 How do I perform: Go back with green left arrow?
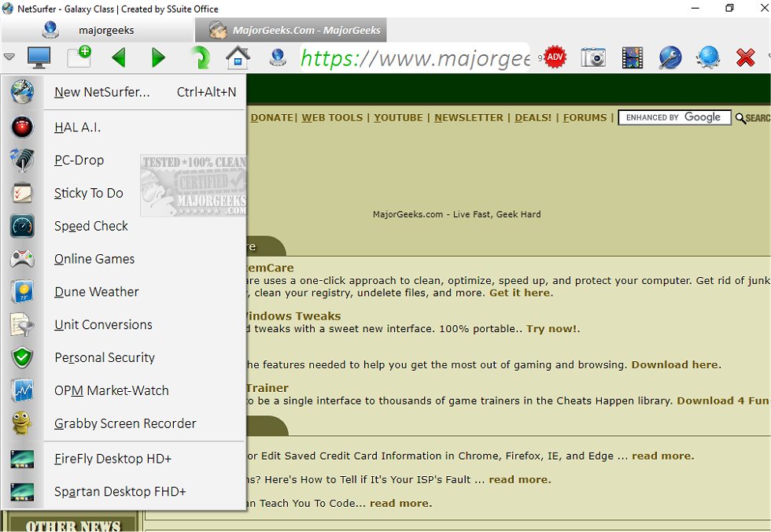pos(119,57)
